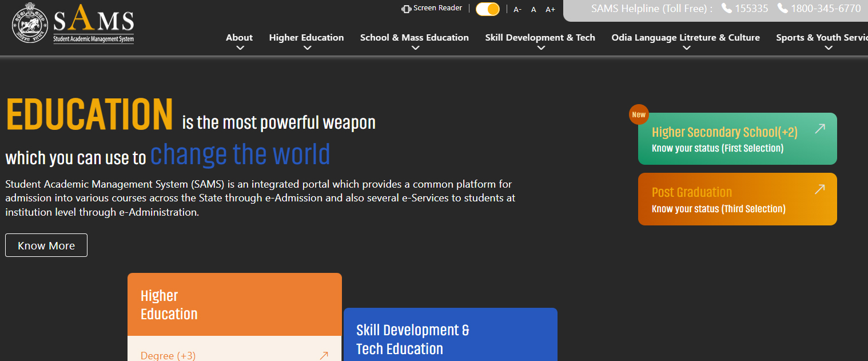This screenshot has height=361, width=868.
Task: Expand the Higher Education dropdown chevron
Action: pyautogui.click(x=307, y=48)
